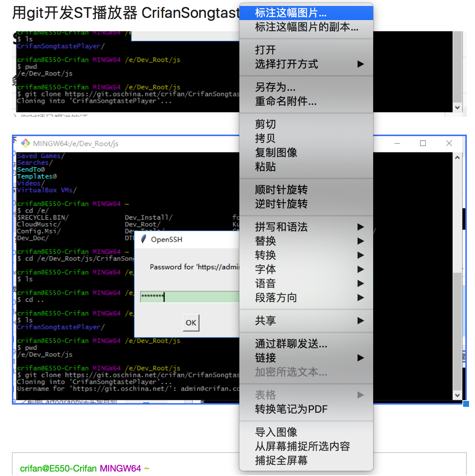Click '打开' in the context menu

point(306,50)
